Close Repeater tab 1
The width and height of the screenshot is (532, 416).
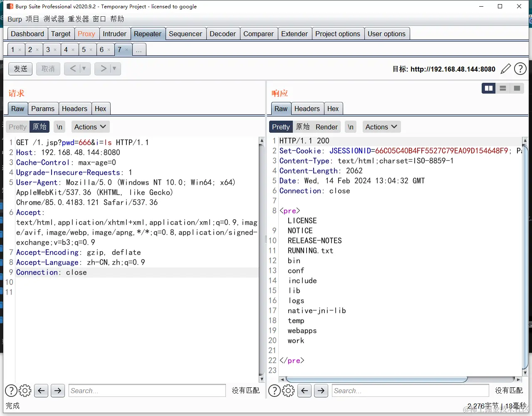pos(20,50)
